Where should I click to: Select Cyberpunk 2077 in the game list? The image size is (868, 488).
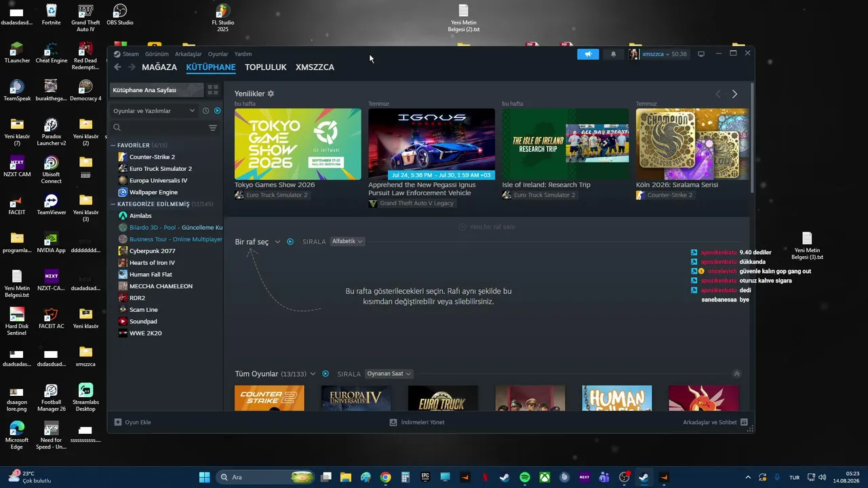click(x=152, y=251)
